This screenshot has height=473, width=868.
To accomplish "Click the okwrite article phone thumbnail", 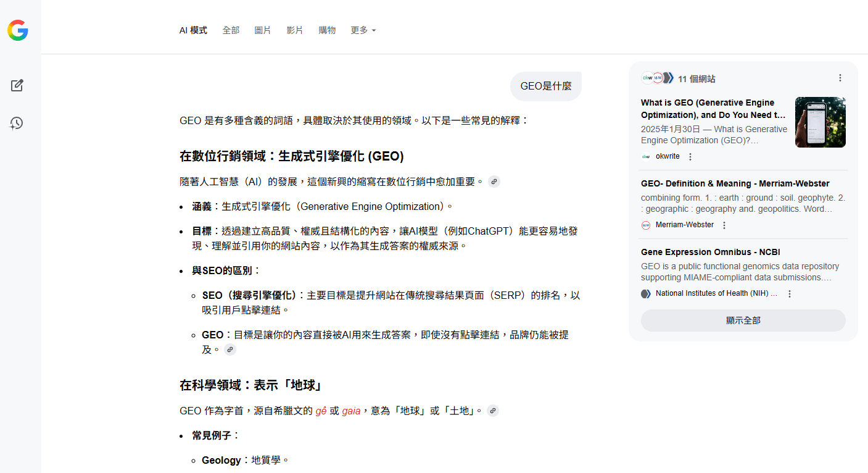I will [820, 122].
